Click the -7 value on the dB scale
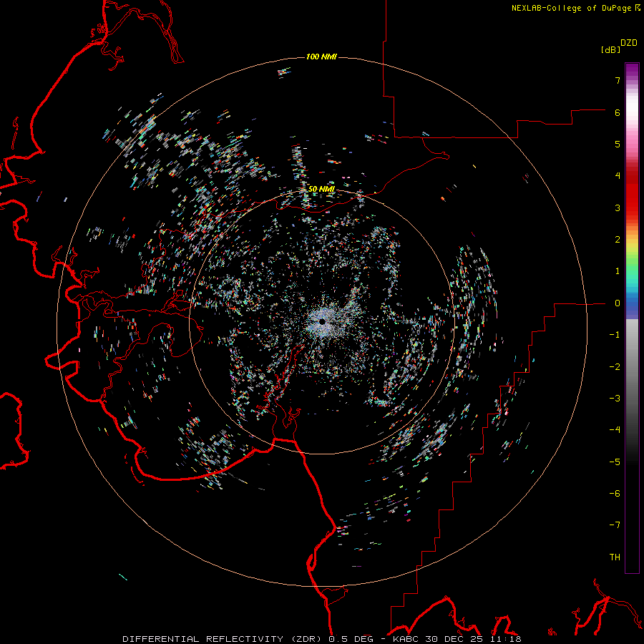Screen dimensions: 644x644 point(615,525)
